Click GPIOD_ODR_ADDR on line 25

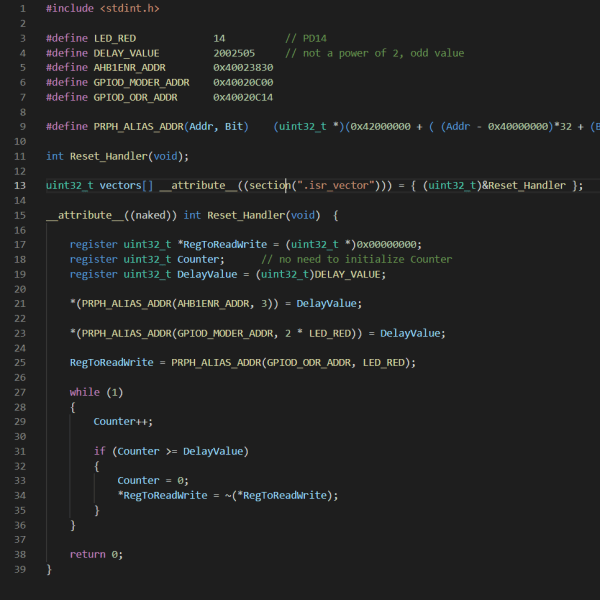pyautogui.click(x=309, y=363)
